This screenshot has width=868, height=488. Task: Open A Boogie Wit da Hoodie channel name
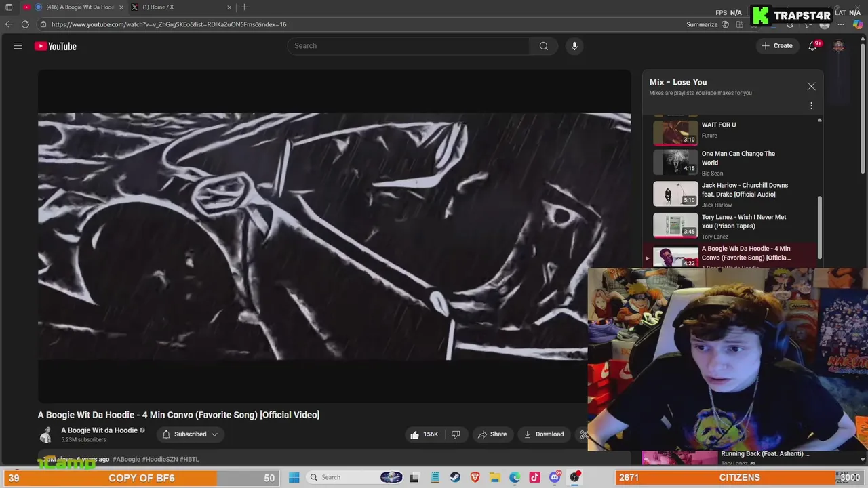pos(99,430)
